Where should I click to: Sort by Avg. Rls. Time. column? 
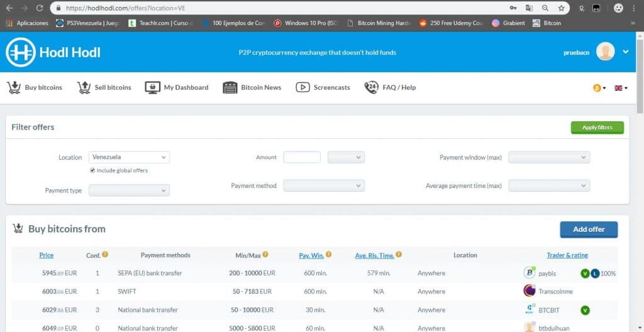(x=375, y=255)
